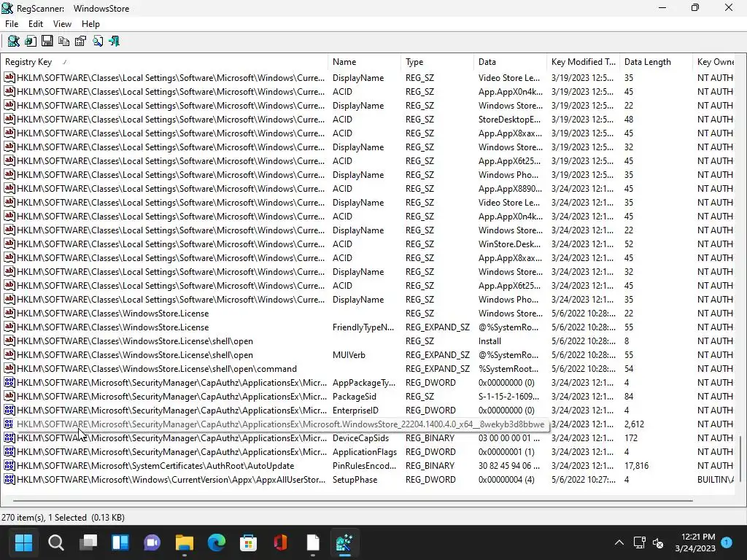Click row icon of the PackageSid entry
The image size is (747, 560).
pos(9,396)
